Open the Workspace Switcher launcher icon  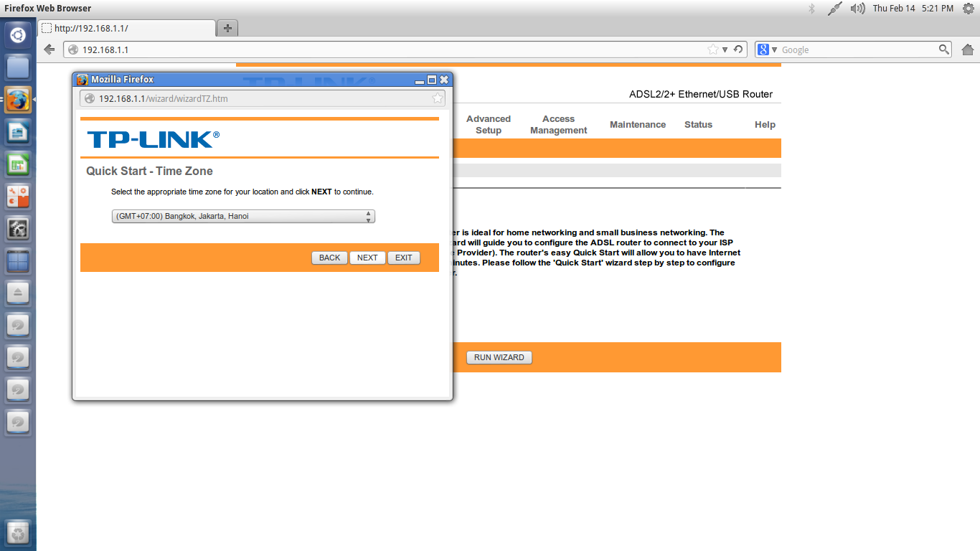[18, 262]
